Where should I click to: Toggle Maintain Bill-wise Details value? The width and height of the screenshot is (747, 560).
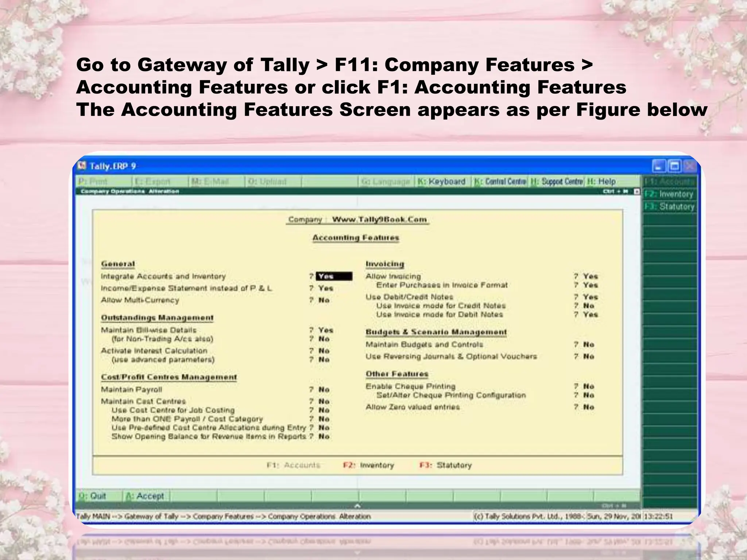(325, 330)
